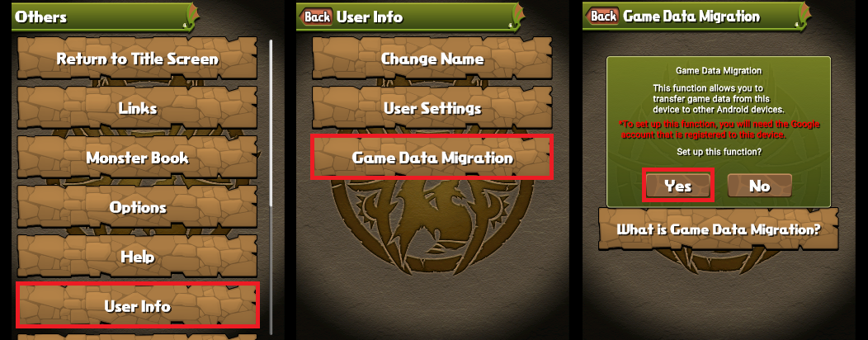This screenshot has width=868, height=340.
Task: Open the Options menu
Action: pyautogui.click(x=137, y=207)
